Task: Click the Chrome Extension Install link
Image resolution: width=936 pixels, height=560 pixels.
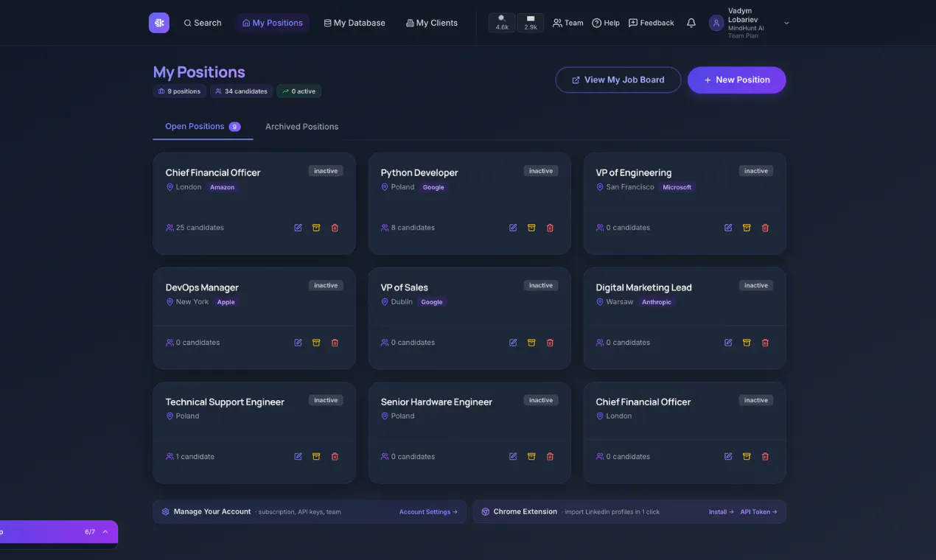Action: pyautogui.click(x=722, y=512)
